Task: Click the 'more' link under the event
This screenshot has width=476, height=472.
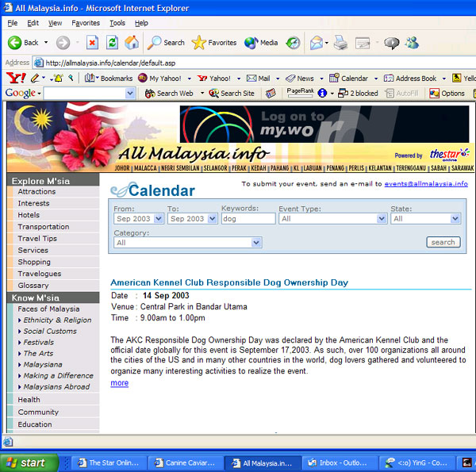Action: tap(119, 383)
